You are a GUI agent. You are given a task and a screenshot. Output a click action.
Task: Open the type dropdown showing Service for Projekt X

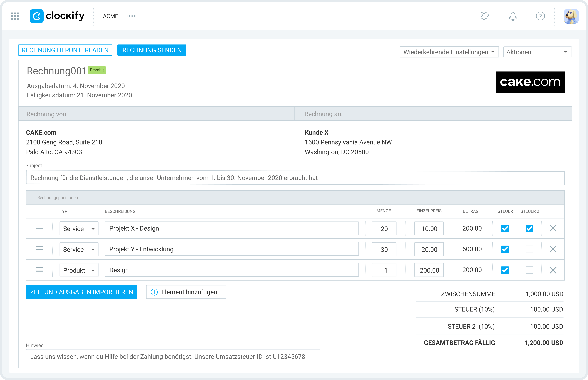point(79,228)
